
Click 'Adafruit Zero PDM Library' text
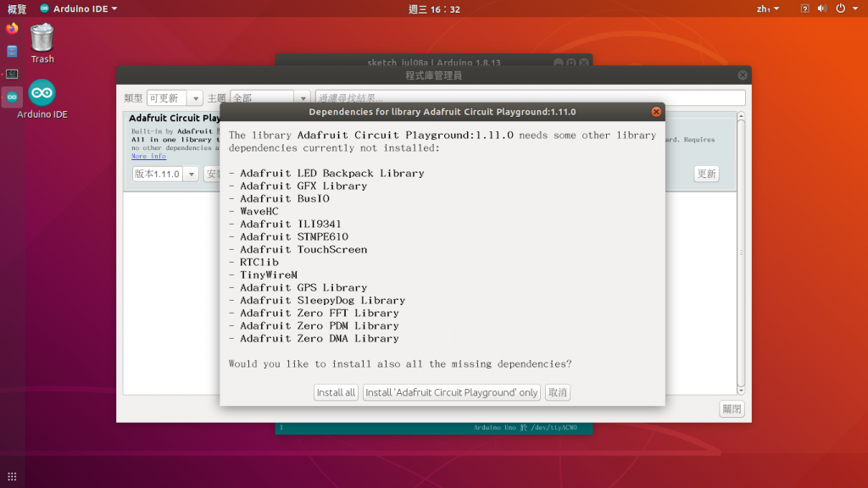click(320, 326)
